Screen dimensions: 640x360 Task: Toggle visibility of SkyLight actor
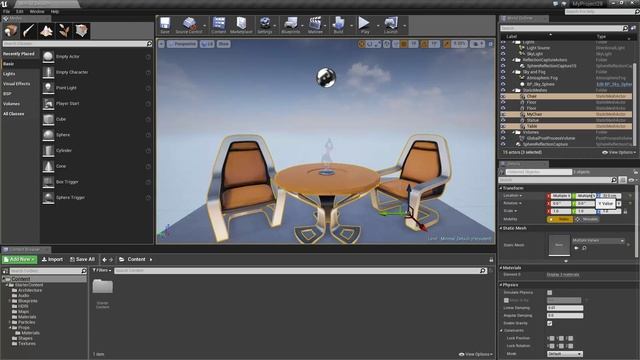[x=503, y=54]
